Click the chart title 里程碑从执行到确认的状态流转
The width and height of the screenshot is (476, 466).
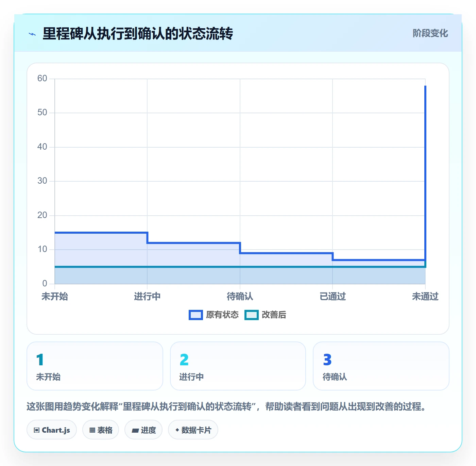[x=138, y=34]
